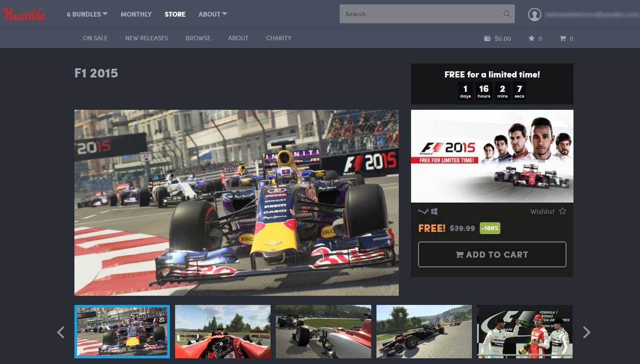Click the Steam platform icon

point(422,212)
